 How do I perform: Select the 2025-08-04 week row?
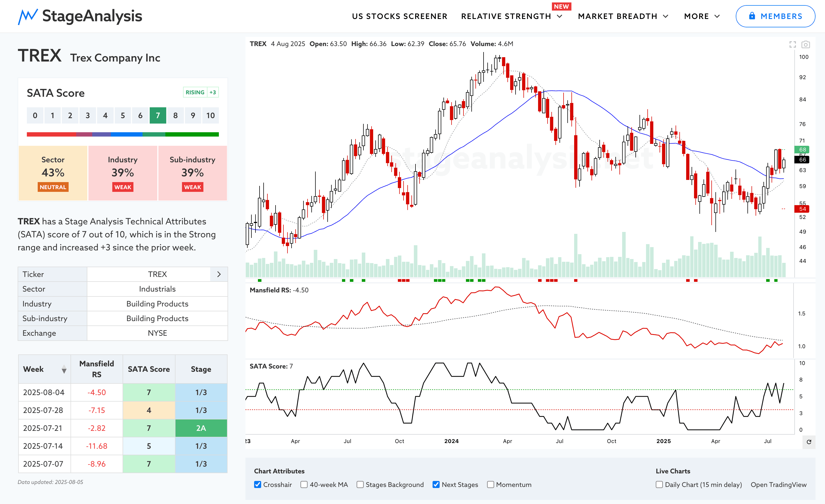pyautogui.click(x=123, y=392)
